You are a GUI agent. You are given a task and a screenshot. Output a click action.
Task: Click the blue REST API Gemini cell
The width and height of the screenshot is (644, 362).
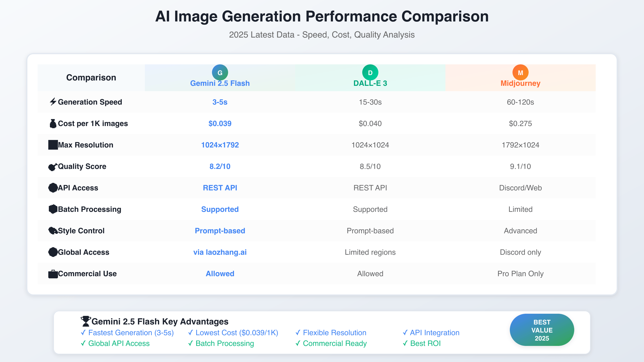click(x=220, y=188)
